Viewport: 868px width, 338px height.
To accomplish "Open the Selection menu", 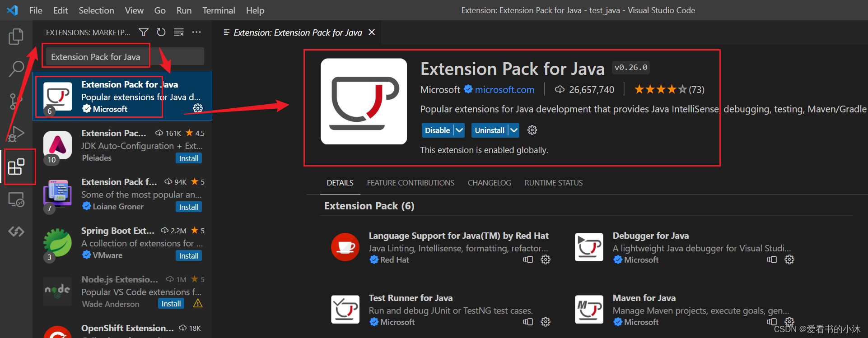I will (96, 10).
